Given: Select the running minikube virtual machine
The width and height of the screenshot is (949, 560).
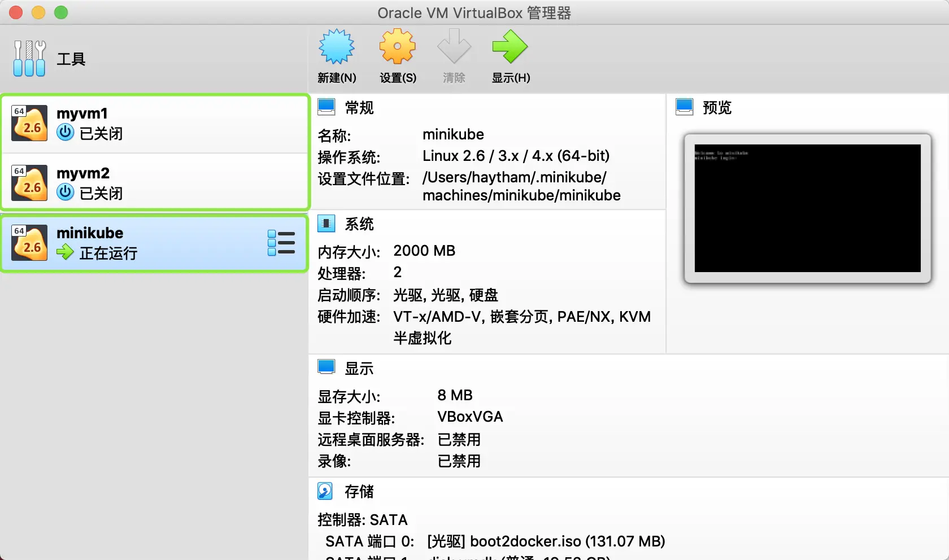Looking at the screenshot, I should (x=155, y=243).
